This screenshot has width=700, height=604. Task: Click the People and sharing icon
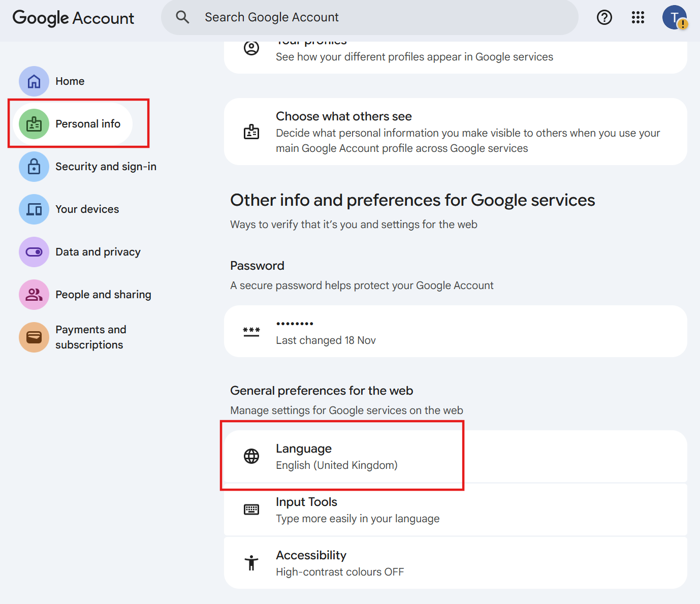34,295
